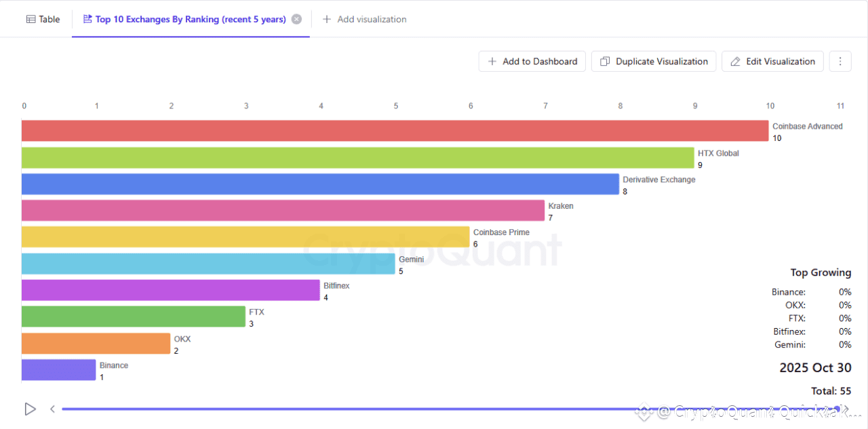Viewport: 868px width, 429px height.
Task: Click the previous-frame left chevron
Action: (52, 409)
